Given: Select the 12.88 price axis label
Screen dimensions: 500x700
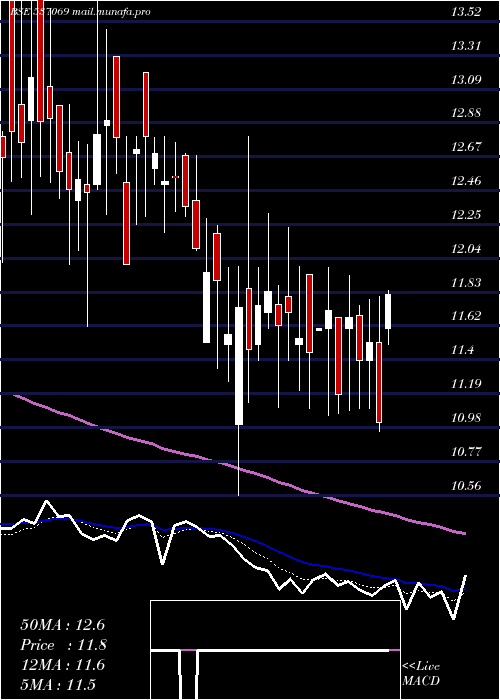Looking at the screenshot, I should pyautogui.click(x=466, y=113).
